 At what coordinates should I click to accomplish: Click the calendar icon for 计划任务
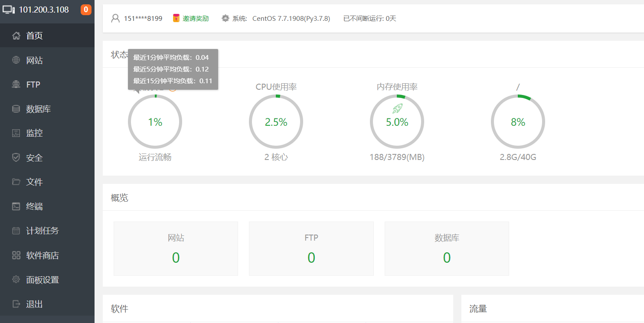point(16,231)
